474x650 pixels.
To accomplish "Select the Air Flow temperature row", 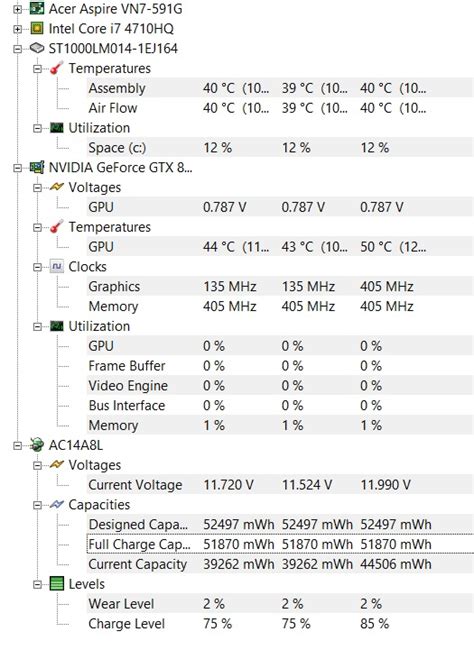I will [x=280, y=108].
